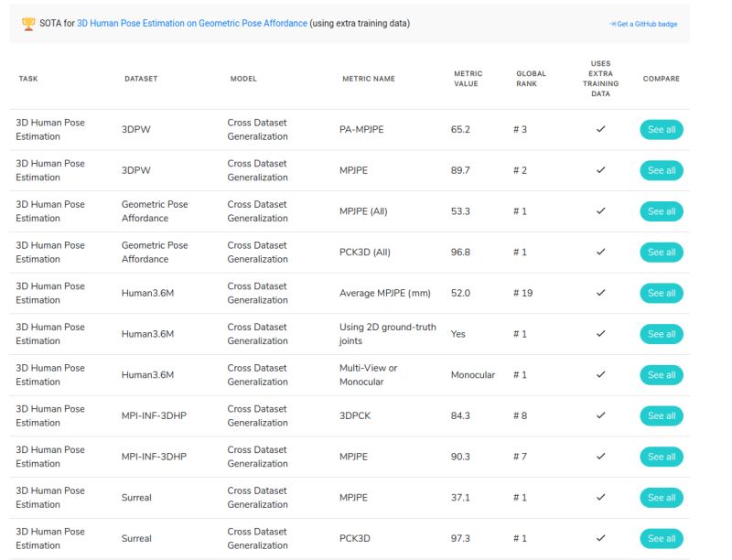Image resolution: width=732 pixels, height=560 pixels.
Task: Click See all for MPJPE (All) row
Action: (x=661, y=211)
